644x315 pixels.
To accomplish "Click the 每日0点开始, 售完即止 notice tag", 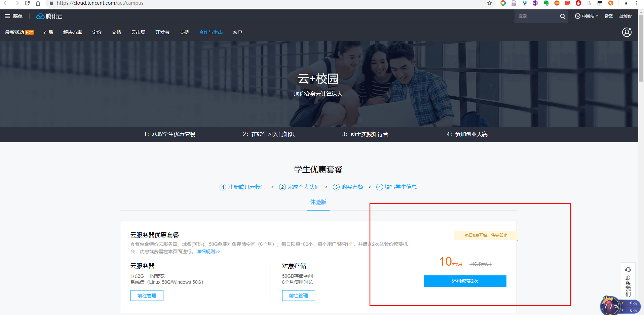I will [486, 235].
